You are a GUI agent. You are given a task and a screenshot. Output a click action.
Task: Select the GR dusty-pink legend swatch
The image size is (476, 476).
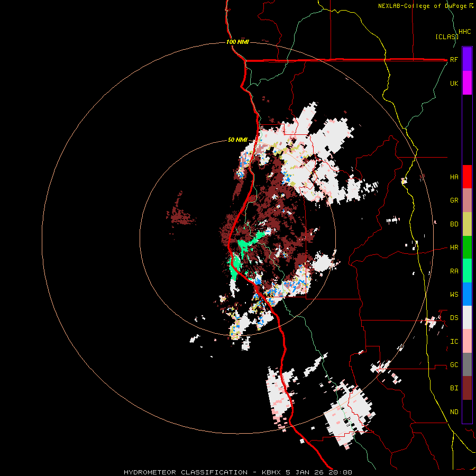coord(467,200)
